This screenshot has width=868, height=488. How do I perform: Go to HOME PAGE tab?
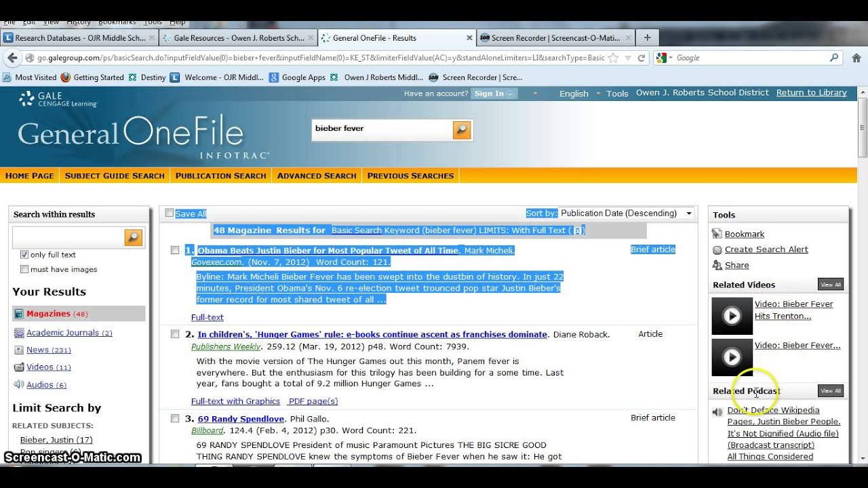click(x=29, y=176)
